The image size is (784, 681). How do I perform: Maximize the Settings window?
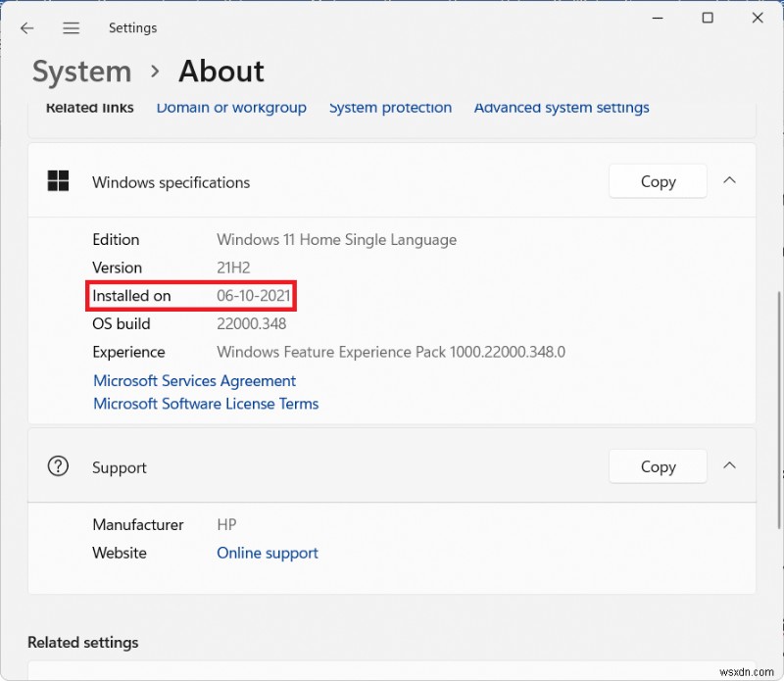pos(708,18)
